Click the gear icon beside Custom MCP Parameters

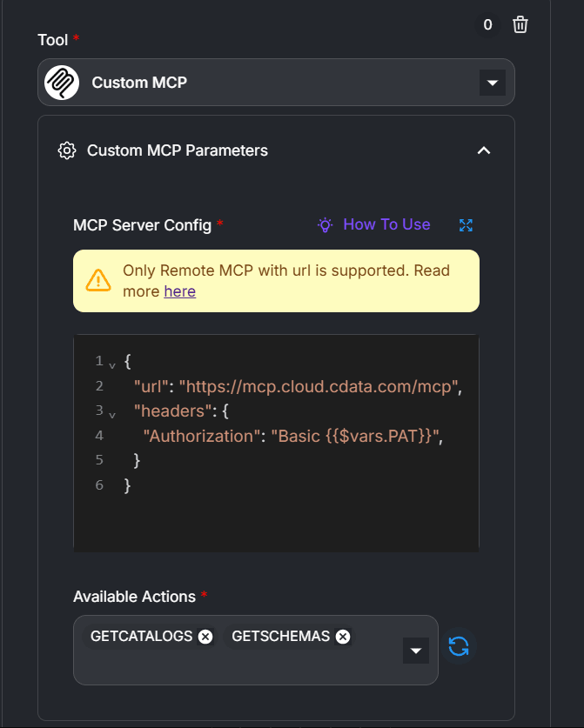coord(66,150)
